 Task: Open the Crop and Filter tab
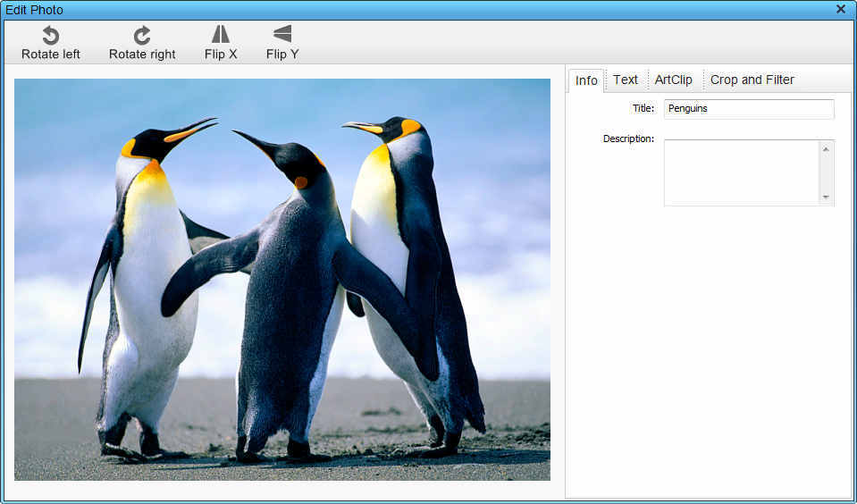(x=752, y=80)
